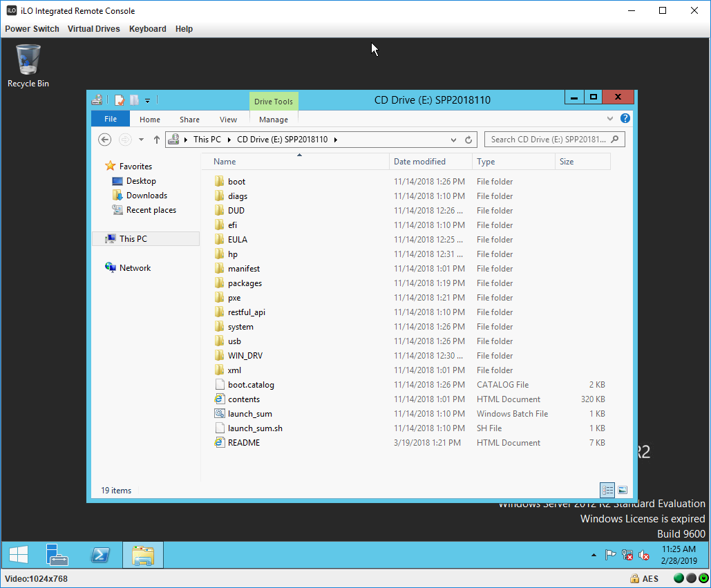Open Server Manager from the taskbar

[x=57, y=555]
